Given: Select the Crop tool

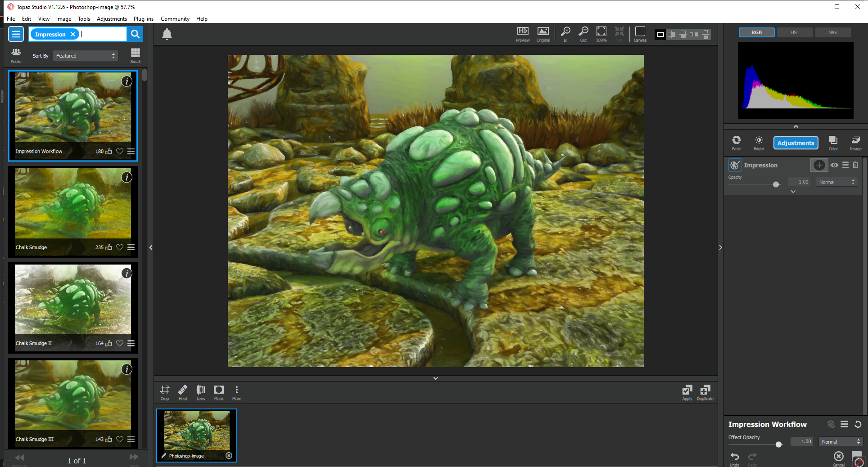Looking at the screenshot, I should click(x=165, y=392).
